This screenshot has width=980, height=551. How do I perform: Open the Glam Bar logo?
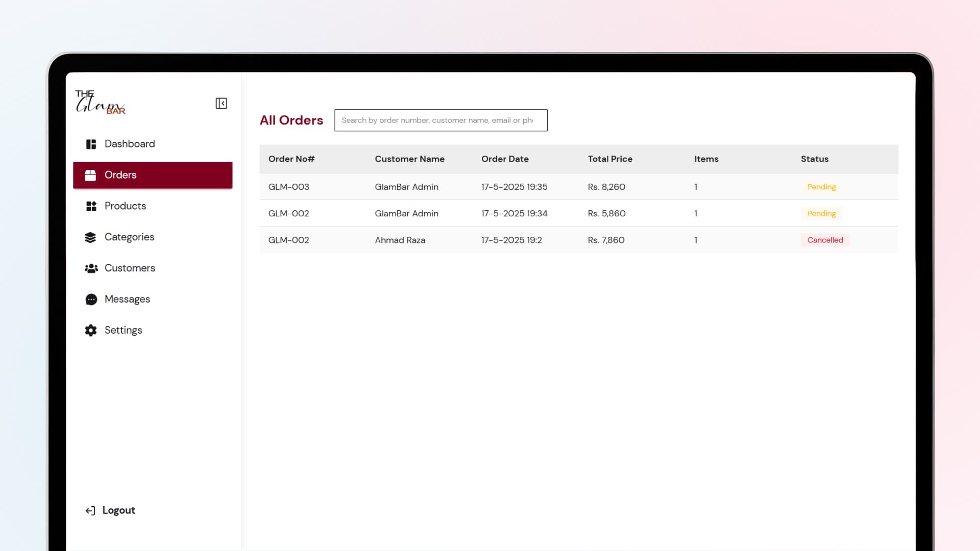click(100, 102)
